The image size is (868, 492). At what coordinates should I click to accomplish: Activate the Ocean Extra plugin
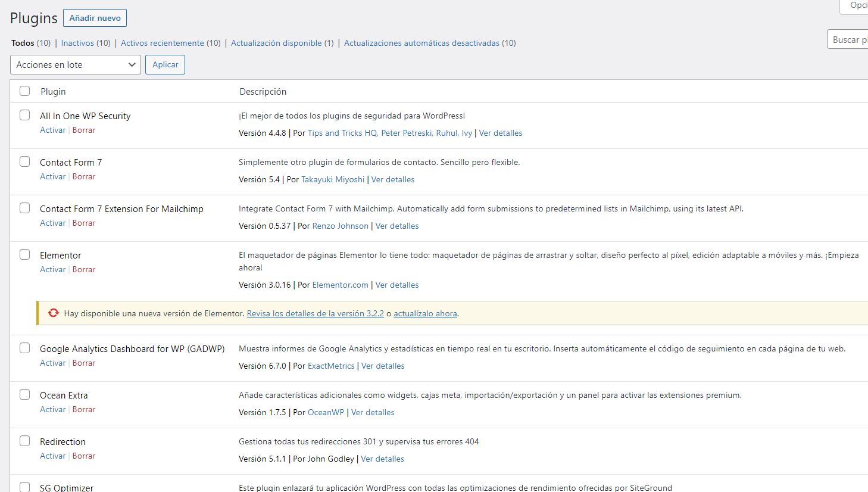point(52,409)
